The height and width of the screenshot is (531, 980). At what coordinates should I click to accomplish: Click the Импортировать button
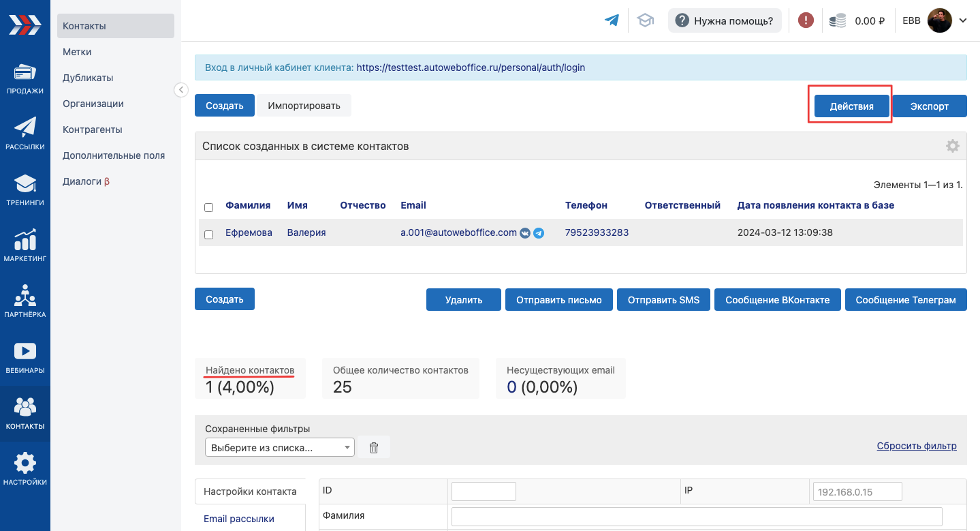(304, 106)
